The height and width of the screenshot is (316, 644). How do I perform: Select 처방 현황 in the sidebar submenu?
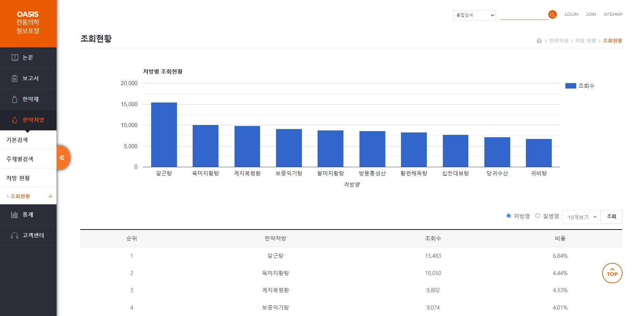click(x=18, y=178)
